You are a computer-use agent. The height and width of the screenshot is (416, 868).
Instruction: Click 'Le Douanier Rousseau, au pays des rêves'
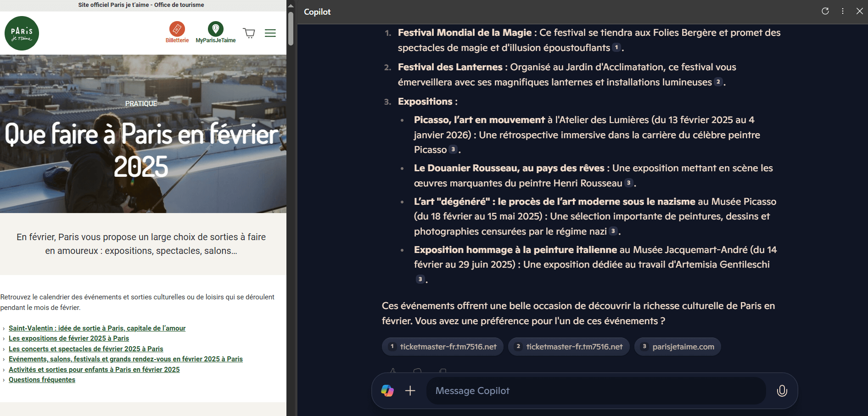tap(509, 168)
